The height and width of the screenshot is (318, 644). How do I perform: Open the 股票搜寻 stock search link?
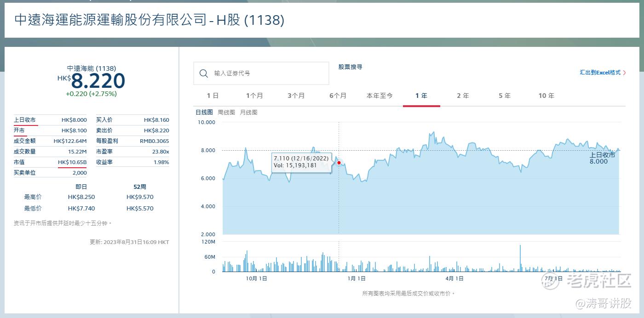pyautogui.click(x=350, y=67)
